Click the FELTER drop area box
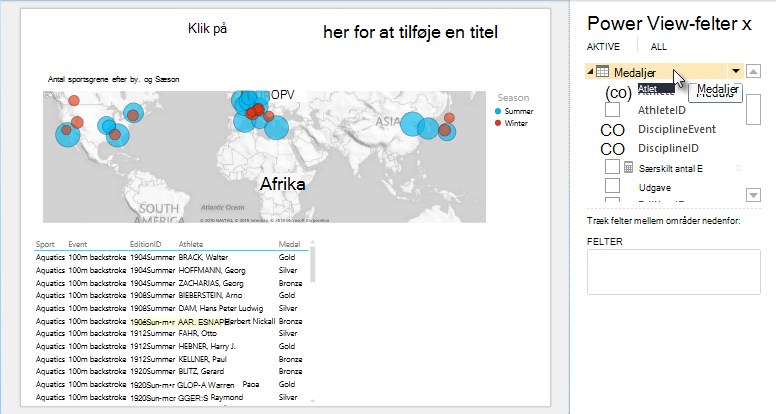This screenshot has width=776, height=414. pyautogui.click(x=674, y=272)
